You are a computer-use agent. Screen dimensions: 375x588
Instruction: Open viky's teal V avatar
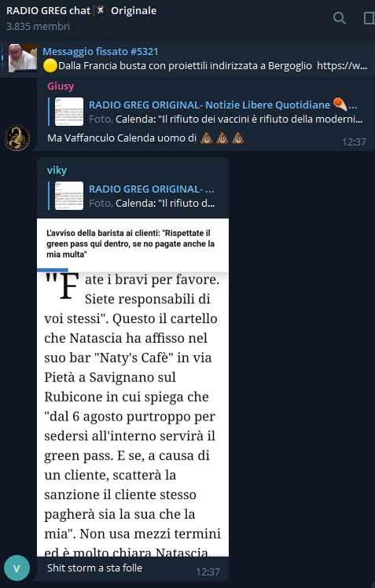[17, 568]
